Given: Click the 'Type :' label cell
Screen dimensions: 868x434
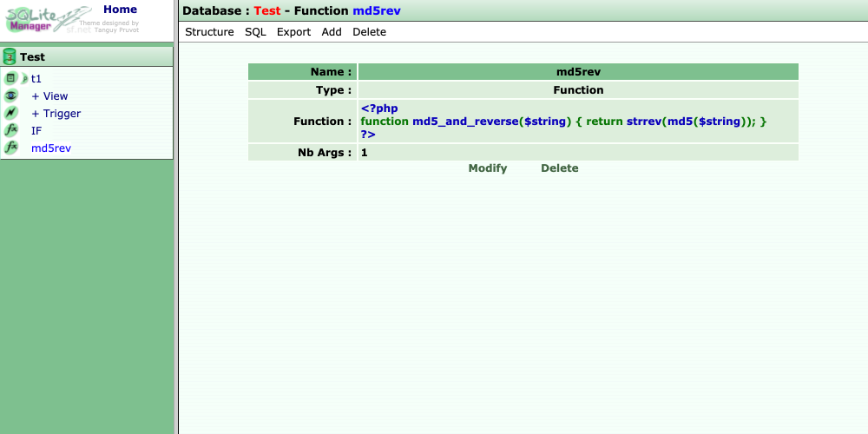Looking at the screenshot, I should (302, 89).
